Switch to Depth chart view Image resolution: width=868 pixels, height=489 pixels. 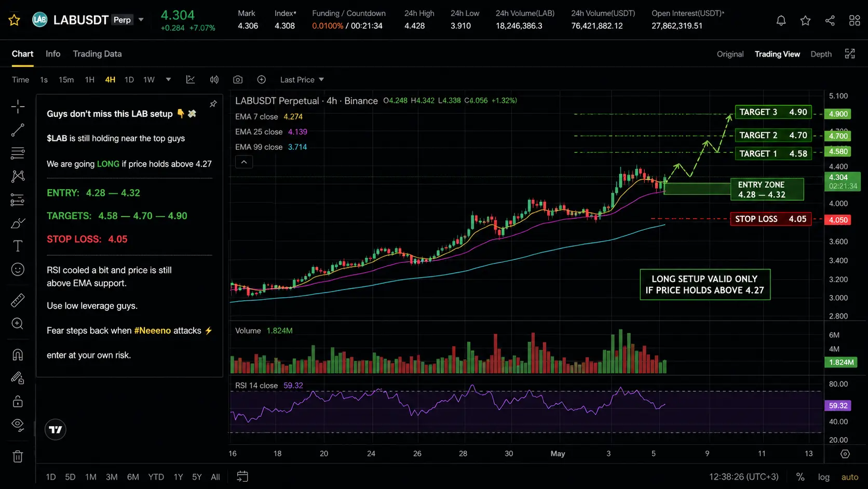pos(821,54)
